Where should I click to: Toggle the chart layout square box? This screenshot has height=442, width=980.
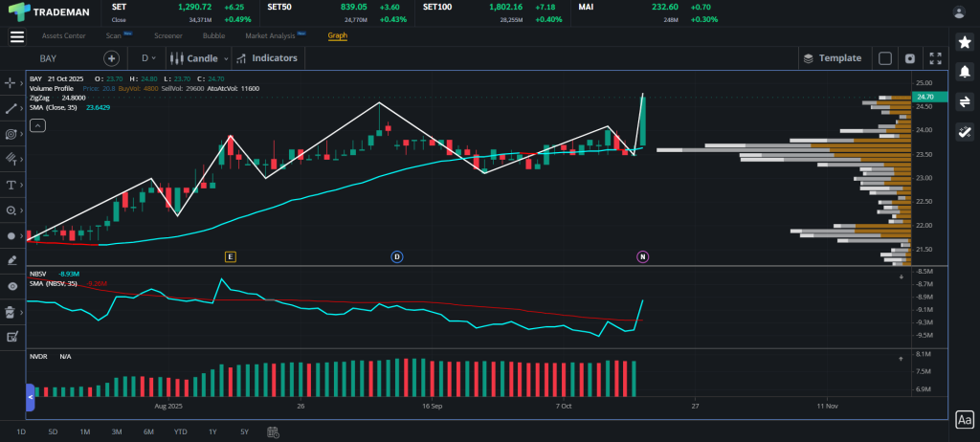[885, 58]
